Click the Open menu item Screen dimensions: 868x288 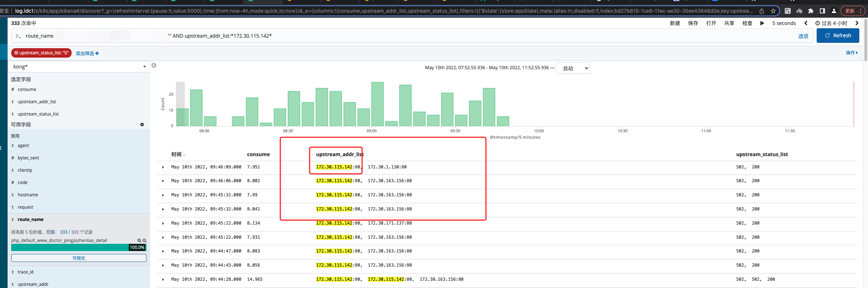pos(711,23)
